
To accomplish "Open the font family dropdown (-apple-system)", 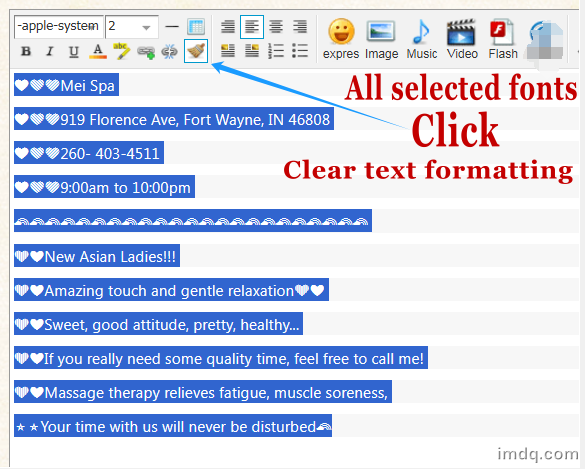I will [x=59, y=26].
